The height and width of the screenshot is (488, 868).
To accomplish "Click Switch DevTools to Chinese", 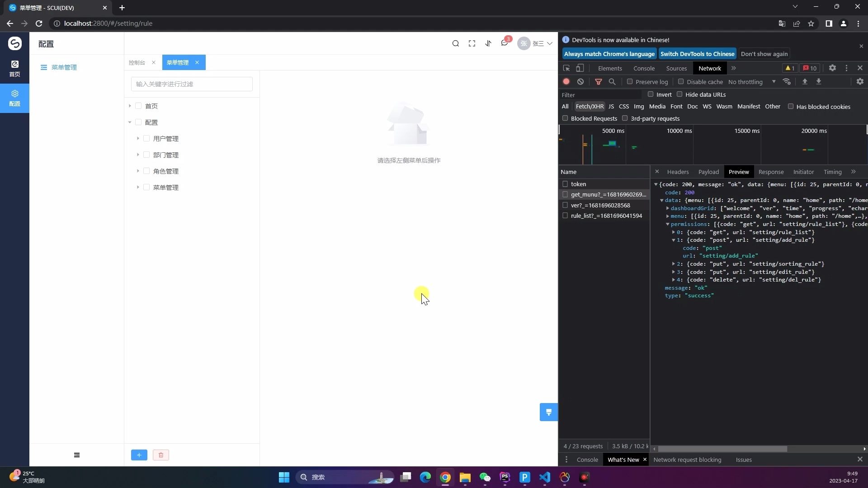I will (698, 53).
